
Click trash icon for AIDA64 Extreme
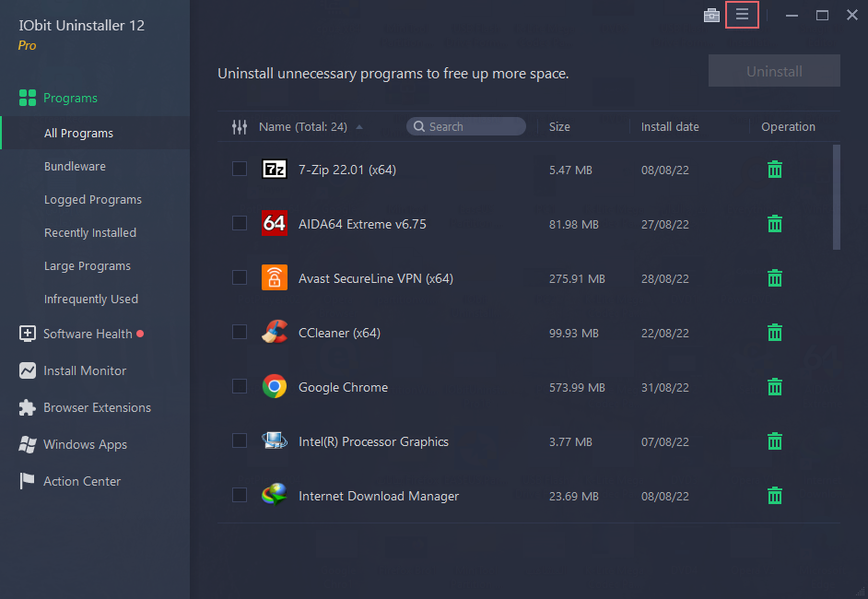(x=774, y=224)
